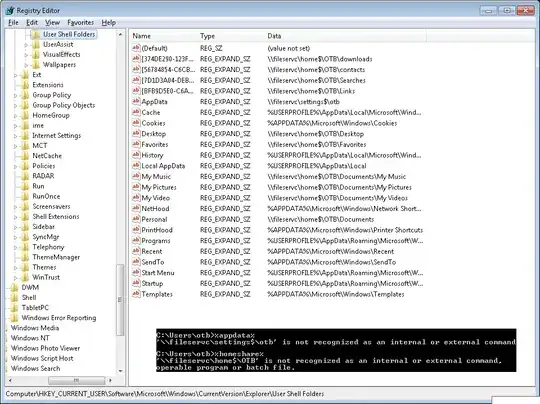This screenshot has width=540, height=404.
Task: Click the string icon for Templates value
Action: tap(136, 294)
